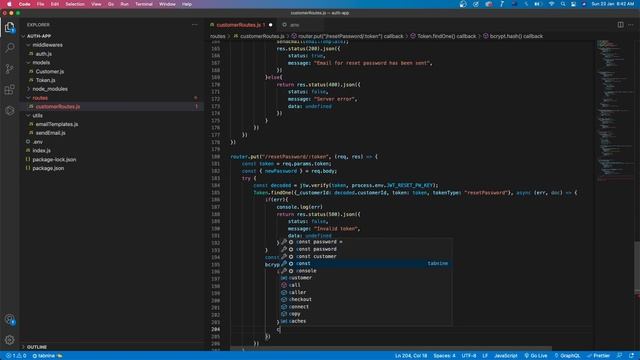Image resolution: width=640 pixels, height=360 pixels.
Task: Open Explorer more actions ellipsis
Action: (195, 25)
